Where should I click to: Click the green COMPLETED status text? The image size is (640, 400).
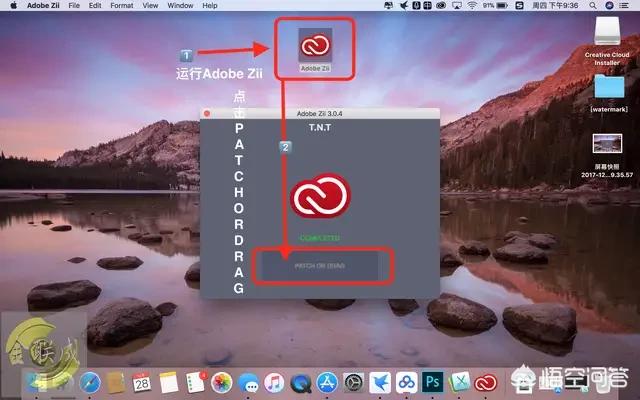pos(320,238)
